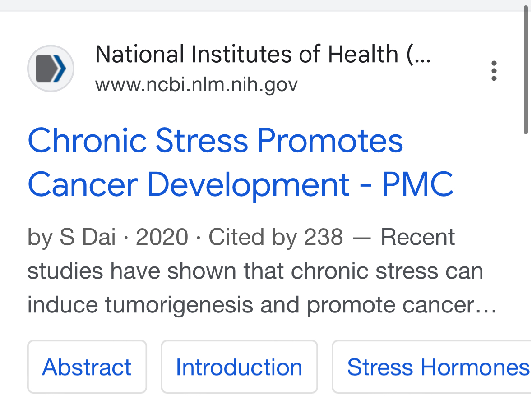This screenshot has width=532, height=404.
Task: Open the Chronic Stress Promotes Cancer Development link
Action: click(x=241, y=162)
